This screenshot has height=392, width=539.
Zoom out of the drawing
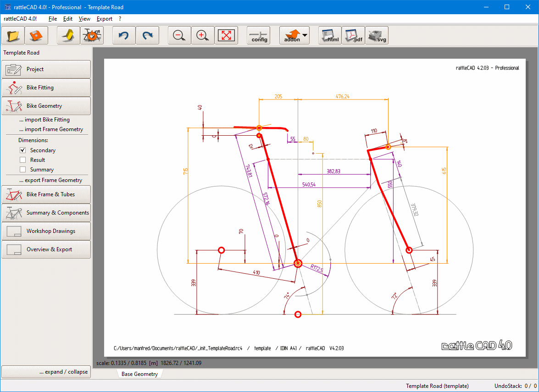click(179, 35)
